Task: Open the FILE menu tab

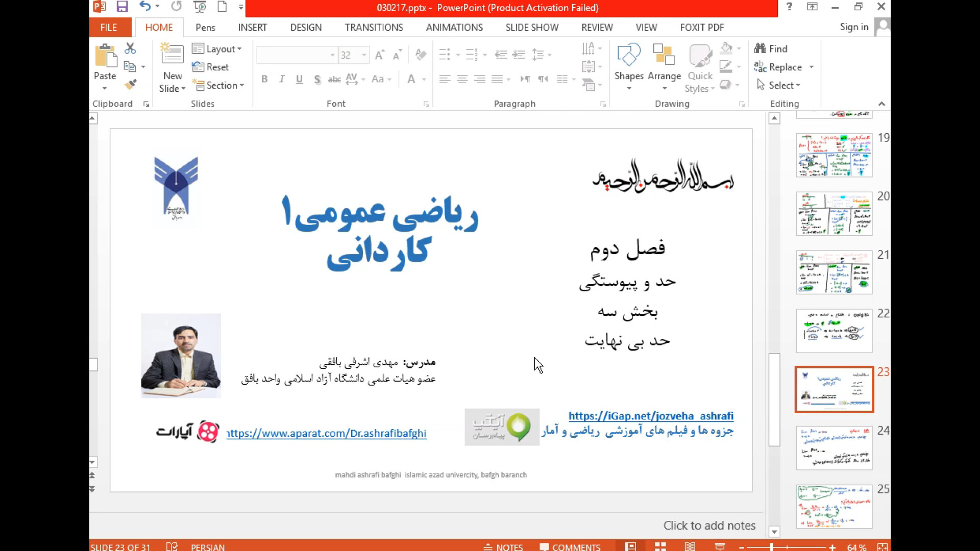Action: click(108, 28)
